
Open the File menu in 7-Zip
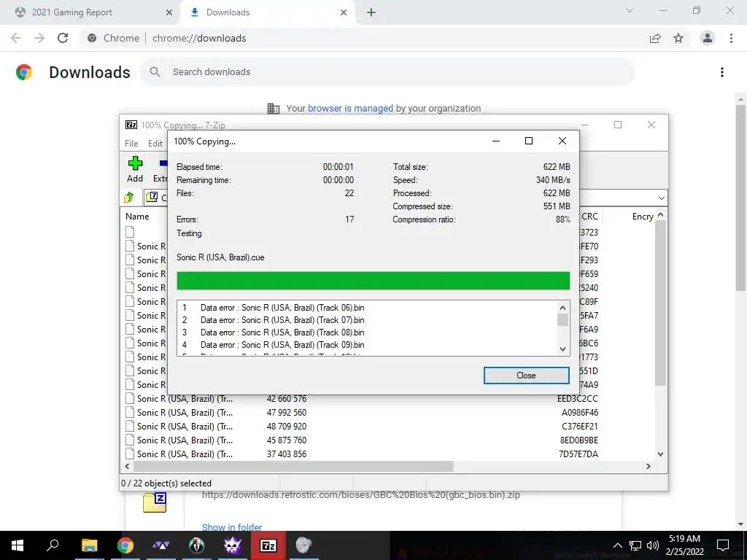[x=131, y=144]
